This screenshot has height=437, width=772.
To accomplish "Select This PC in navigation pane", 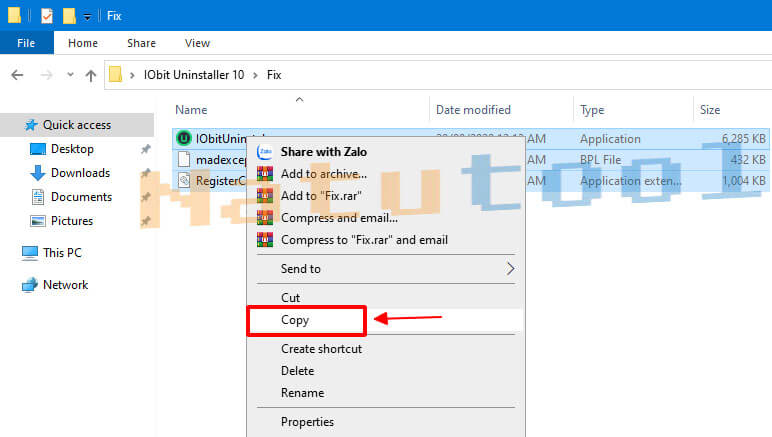I will pos(62,253).
